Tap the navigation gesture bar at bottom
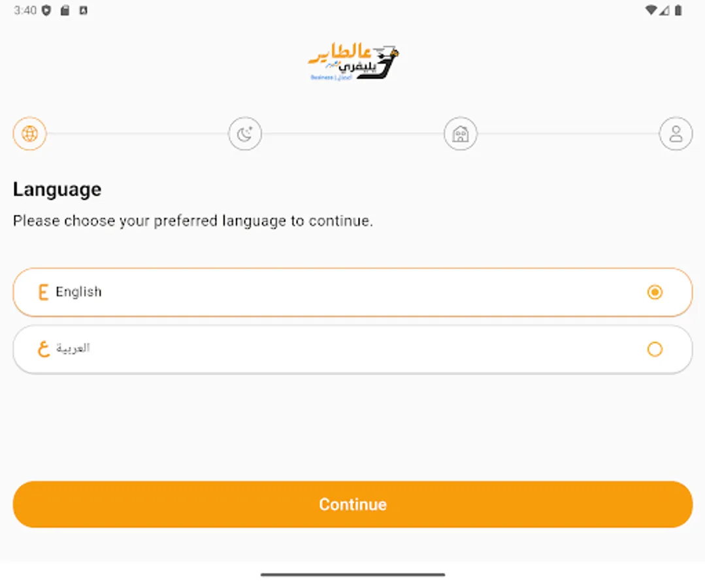Viewport: 705px width, 588px height. pos(352,574)
